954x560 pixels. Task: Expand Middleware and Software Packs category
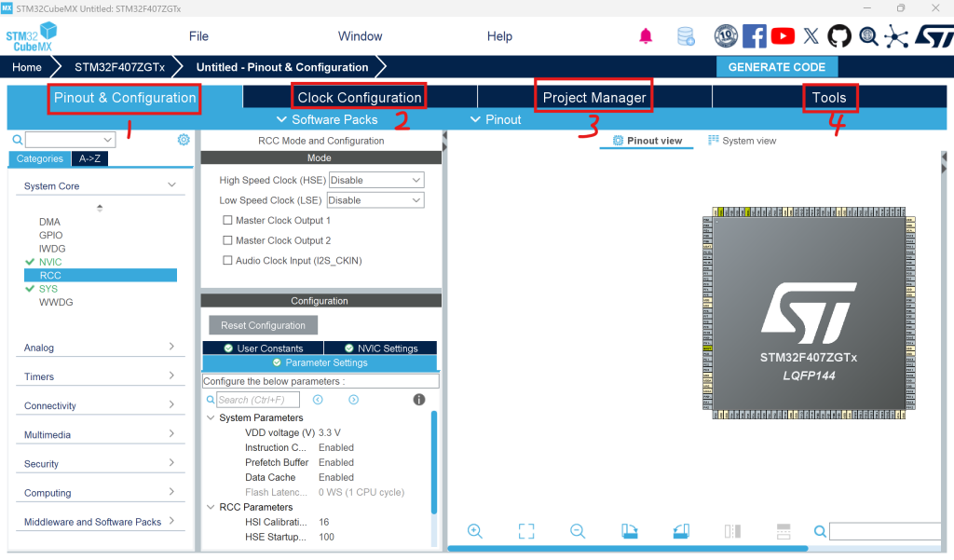click(171, 521)
